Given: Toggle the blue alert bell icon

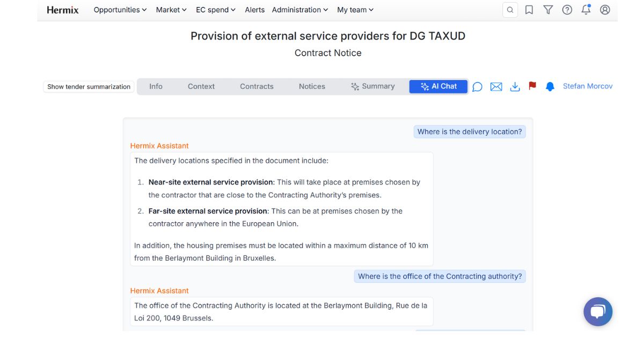Looking at the screenshot, I should pos(550,86).
